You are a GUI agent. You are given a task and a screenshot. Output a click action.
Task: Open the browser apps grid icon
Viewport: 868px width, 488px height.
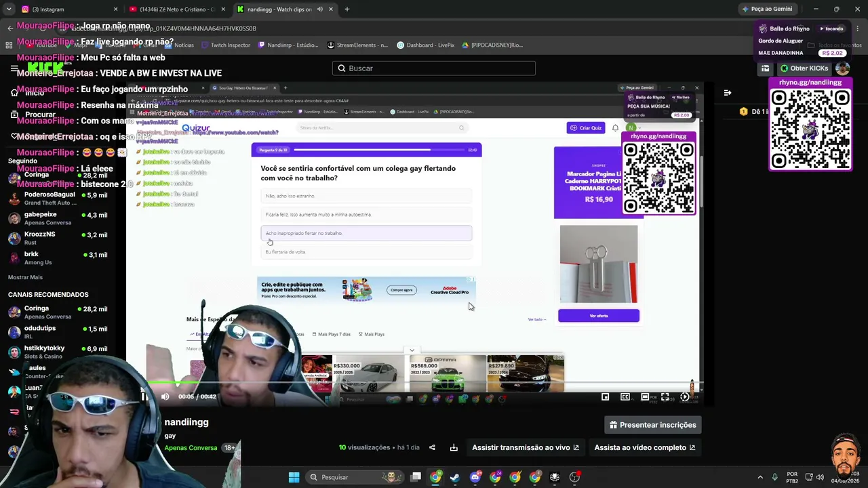tap(9, 45)
